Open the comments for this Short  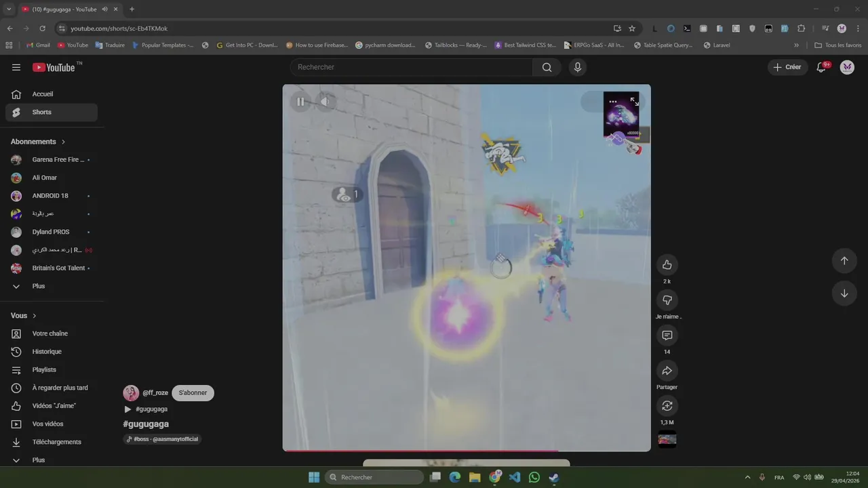(x=667, y=335)
